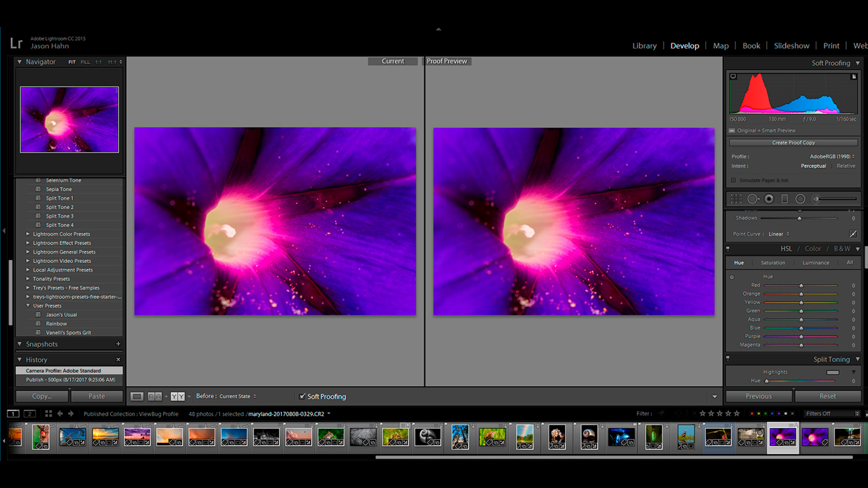This screenshot has width=868, height=488.
Task: Open the Grid view icon in filmstrip bar
Action: coord(48,413)
